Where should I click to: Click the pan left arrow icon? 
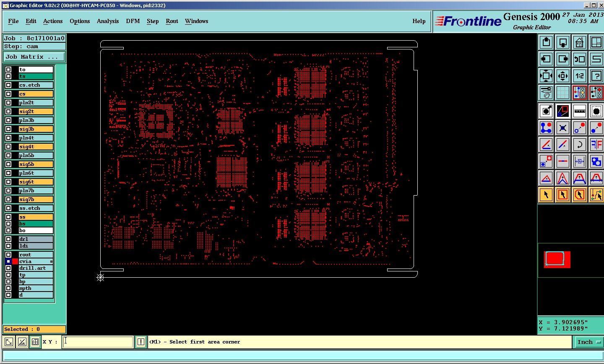pos(546,59)
